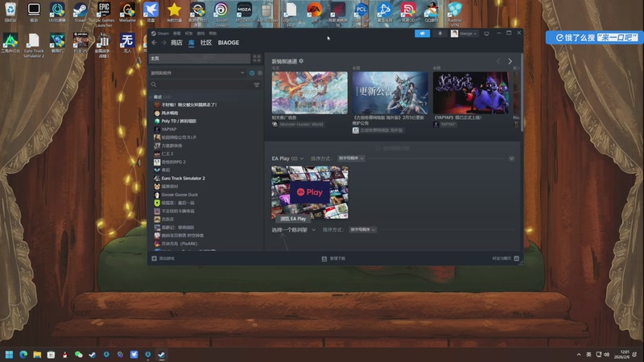Viewport: 644px width, 362px height.
Task: Toggle the recent activity clock filter
Action: [252, 73]
